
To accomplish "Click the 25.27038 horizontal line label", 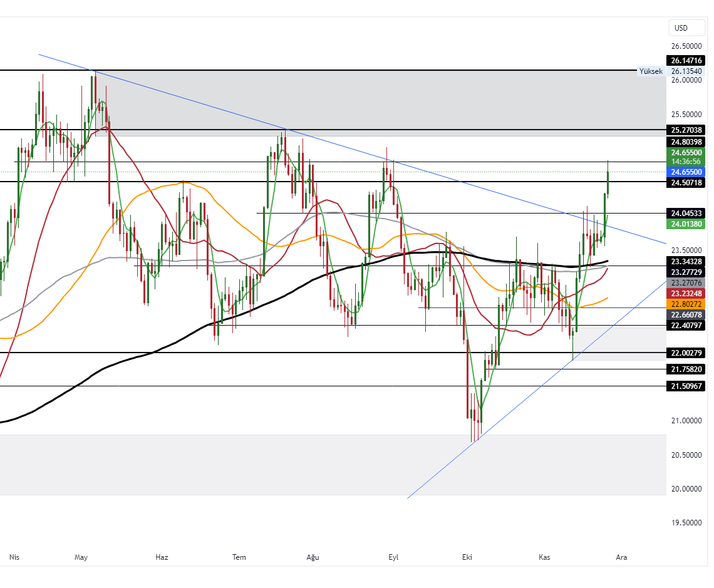I will (x=686, y=130).
